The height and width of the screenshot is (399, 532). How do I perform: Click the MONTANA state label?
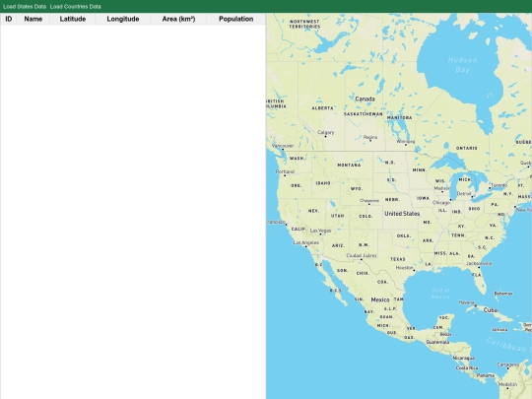click(349, 165)
